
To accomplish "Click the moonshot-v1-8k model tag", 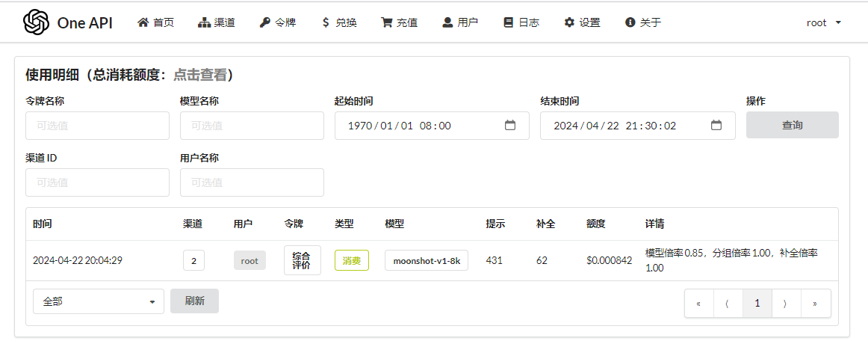I will (427, 260).
